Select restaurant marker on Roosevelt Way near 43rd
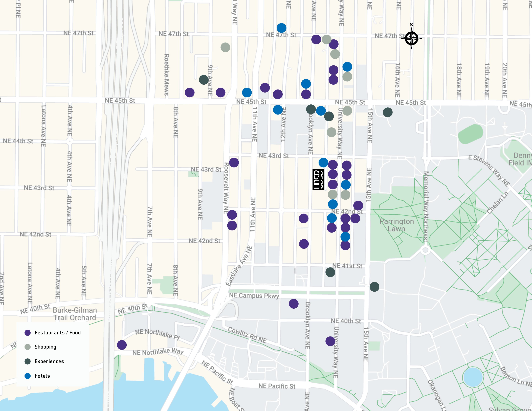 coord(234,162)
